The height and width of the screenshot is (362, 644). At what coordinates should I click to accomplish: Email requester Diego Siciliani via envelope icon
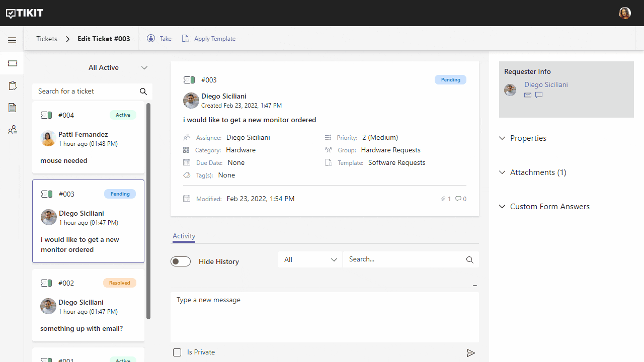point(528,95)
